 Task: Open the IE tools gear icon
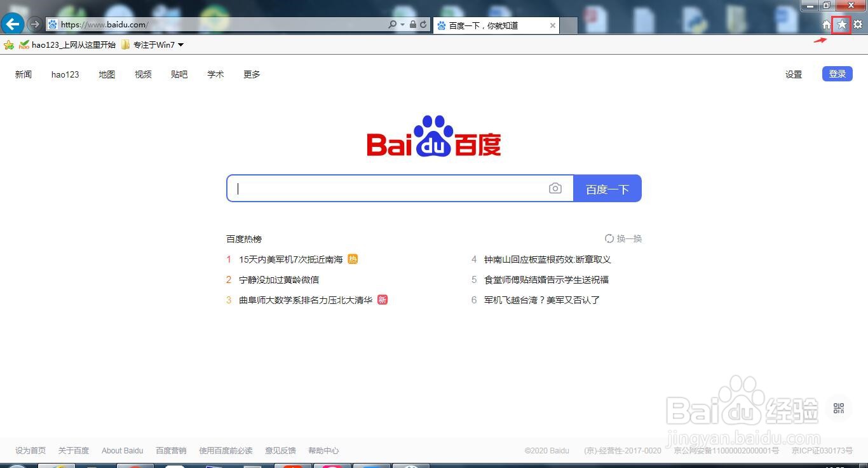pyautogui.click(x=858, y=25)
